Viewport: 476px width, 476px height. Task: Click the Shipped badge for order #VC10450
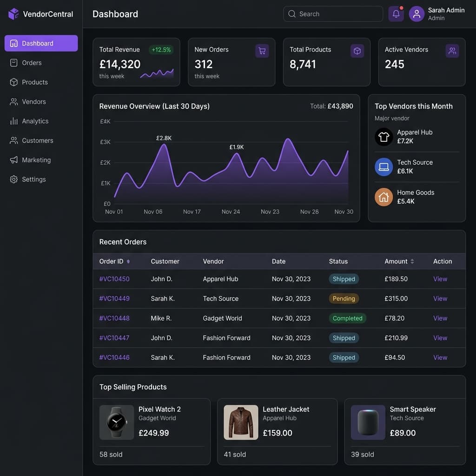click(x=344, y=279)
